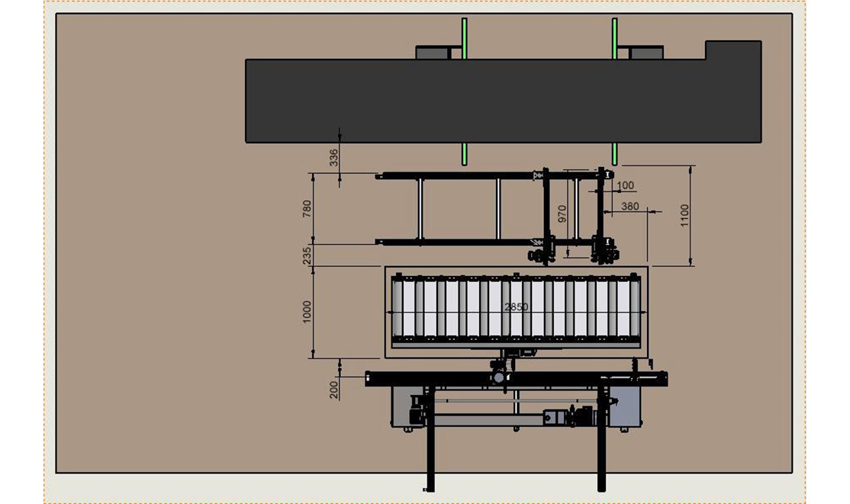Click the small gray block beside left green bar
Image resolution: width=850 pixels, height=504 pixels.
click(433, 53)
